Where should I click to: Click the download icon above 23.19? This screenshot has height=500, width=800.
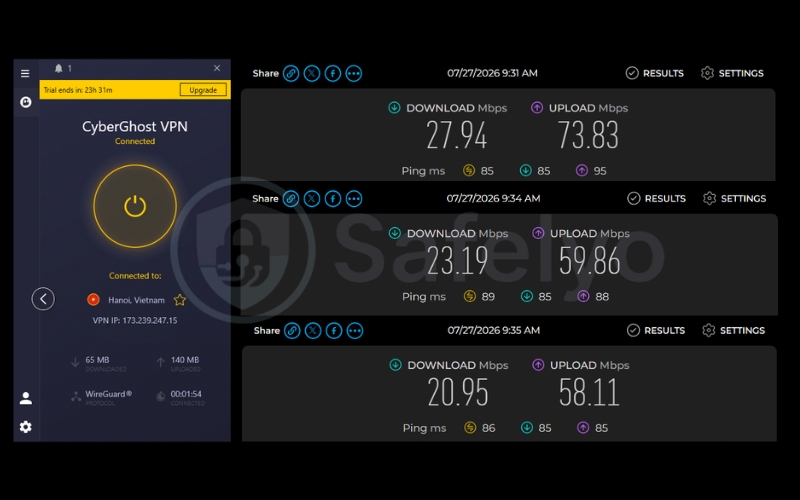click(395, 233)
